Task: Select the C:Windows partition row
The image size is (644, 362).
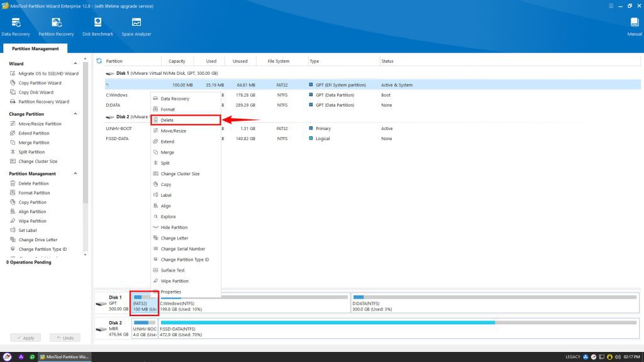Action: pos(372,95)
